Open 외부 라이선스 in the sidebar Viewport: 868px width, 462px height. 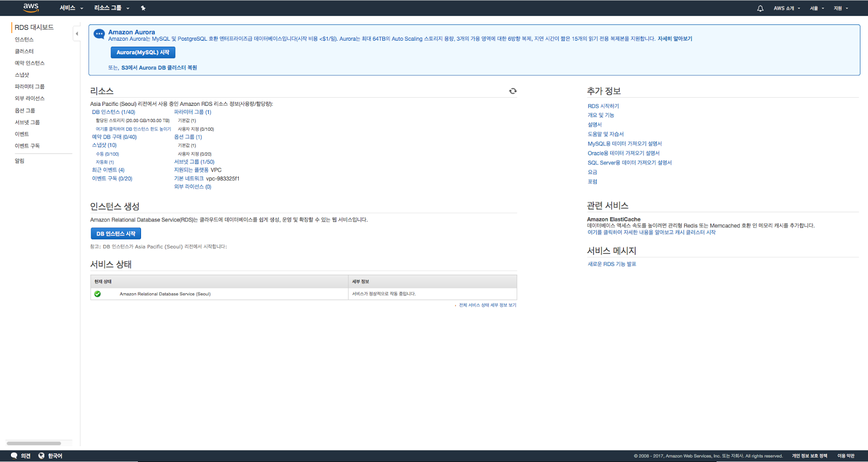(x=29, y=98)
